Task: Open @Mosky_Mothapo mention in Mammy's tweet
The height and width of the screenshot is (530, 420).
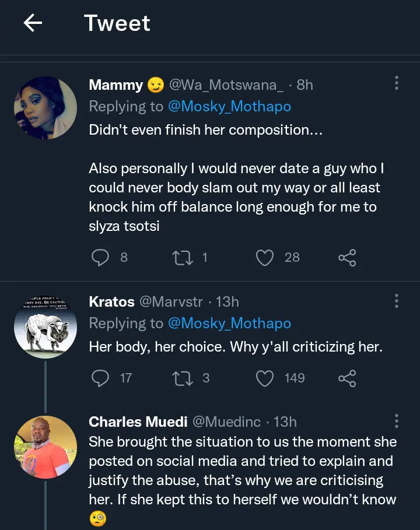Action: click(x=229, y=107)
